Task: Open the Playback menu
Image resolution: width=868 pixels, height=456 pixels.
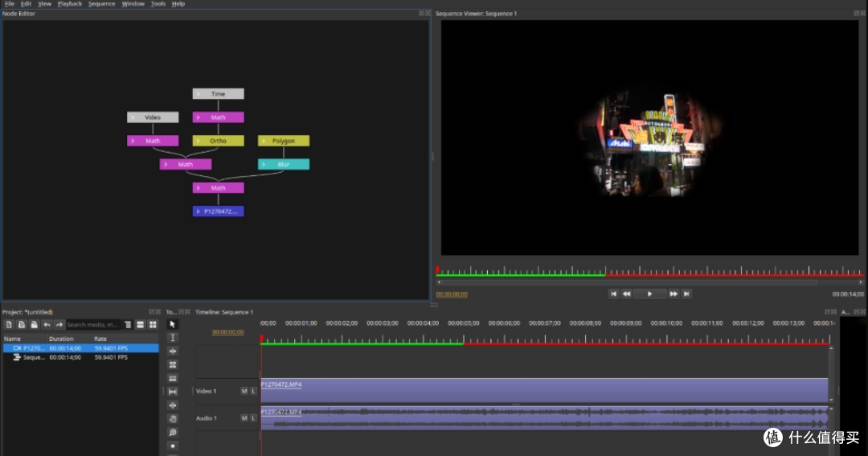Action: [70, 4]
